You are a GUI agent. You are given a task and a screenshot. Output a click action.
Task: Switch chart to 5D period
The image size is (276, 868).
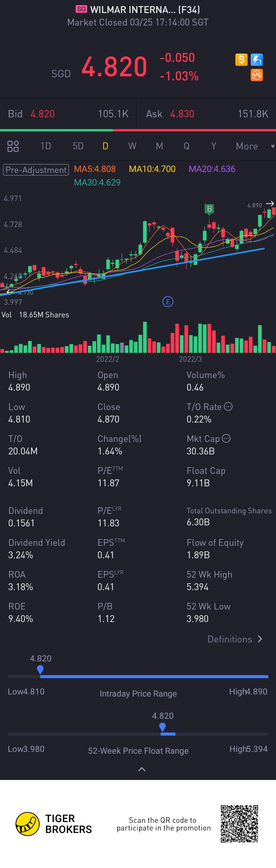tap(78, 146)
